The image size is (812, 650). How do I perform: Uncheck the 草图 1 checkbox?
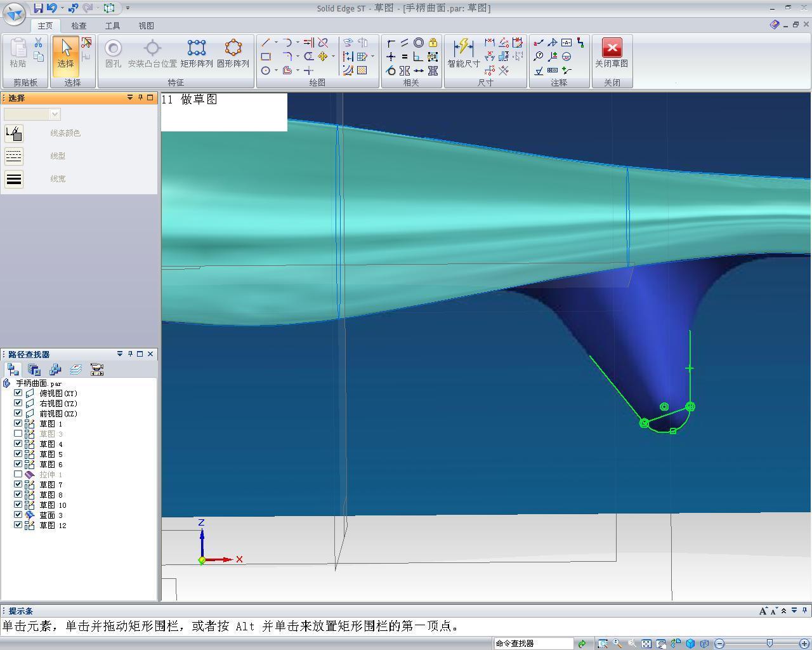click(x=18, y=424)
